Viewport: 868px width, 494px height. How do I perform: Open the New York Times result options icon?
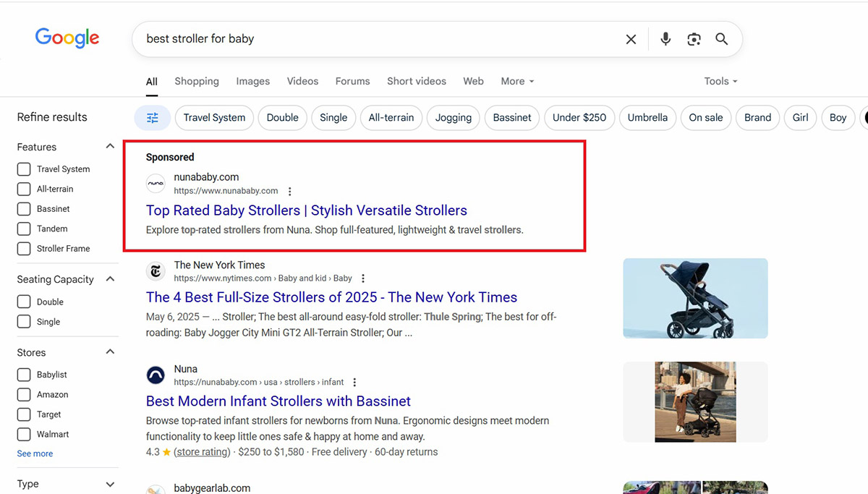[x=362, y=278]
